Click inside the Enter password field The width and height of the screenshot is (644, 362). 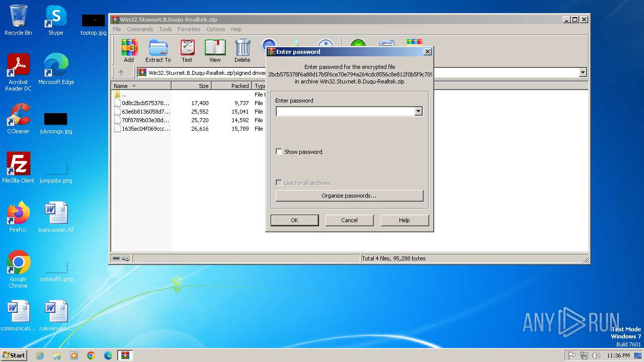(345, 111)
